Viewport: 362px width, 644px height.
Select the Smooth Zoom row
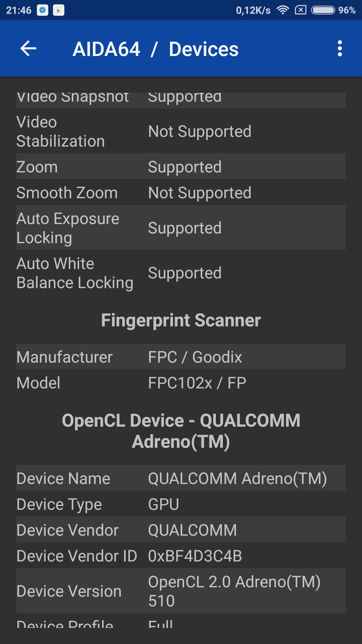click(181, 193)
